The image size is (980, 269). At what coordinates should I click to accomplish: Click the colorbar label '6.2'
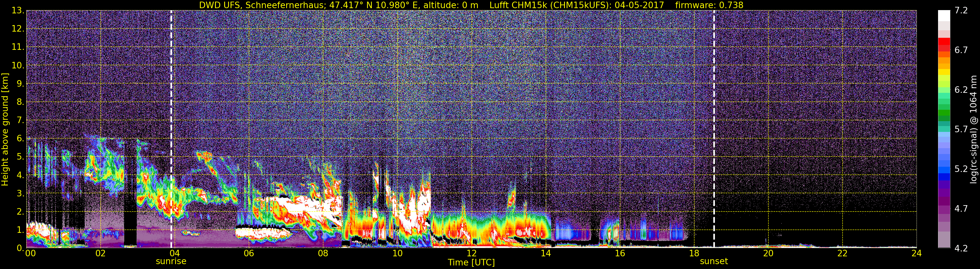[961, 90]
